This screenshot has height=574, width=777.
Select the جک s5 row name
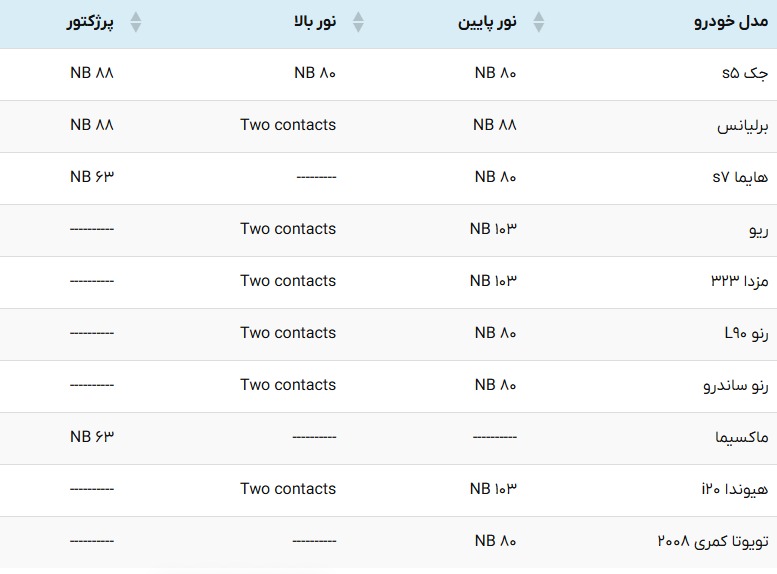click(x=745, y=73)
